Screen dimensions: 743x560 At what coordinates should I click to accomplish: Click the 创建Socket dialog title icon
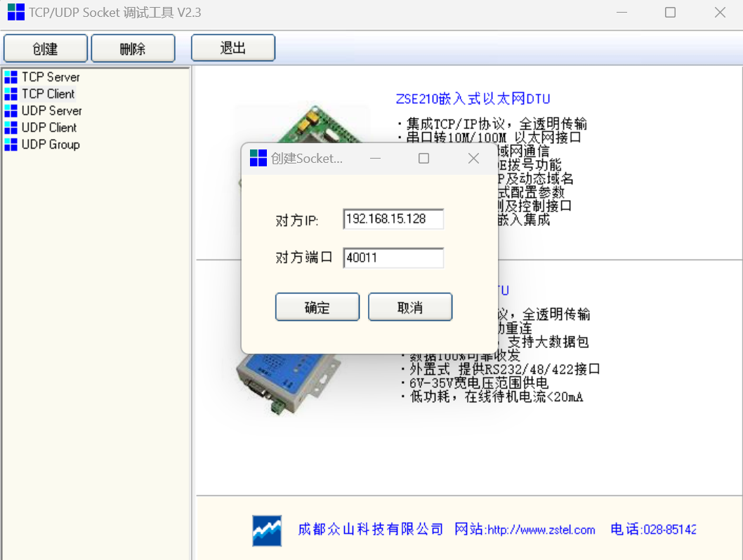(x=258, y=159)
